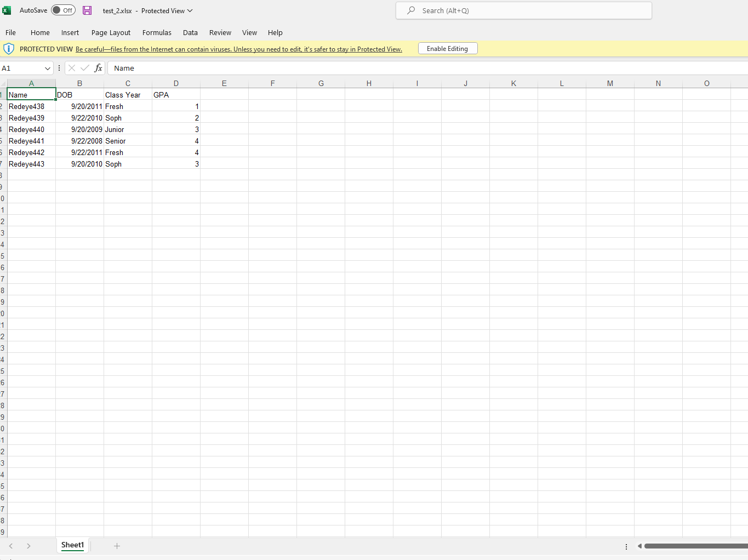Viewport: 748px width, 560px height.
Task: Click the horizontal scrollbar thumb
Action: pyautogui.click(x=696, y=546)
